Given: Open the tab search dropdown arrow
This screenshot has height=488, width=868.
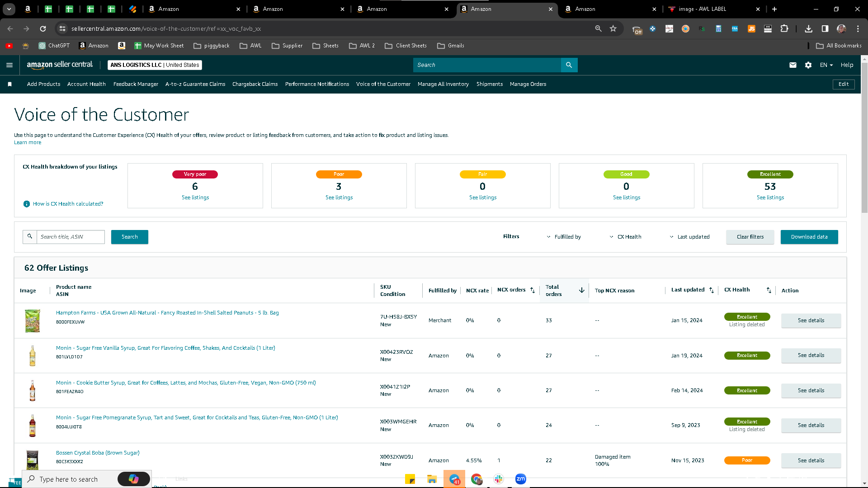Looking at the screenshot, I should click(9, 9).
